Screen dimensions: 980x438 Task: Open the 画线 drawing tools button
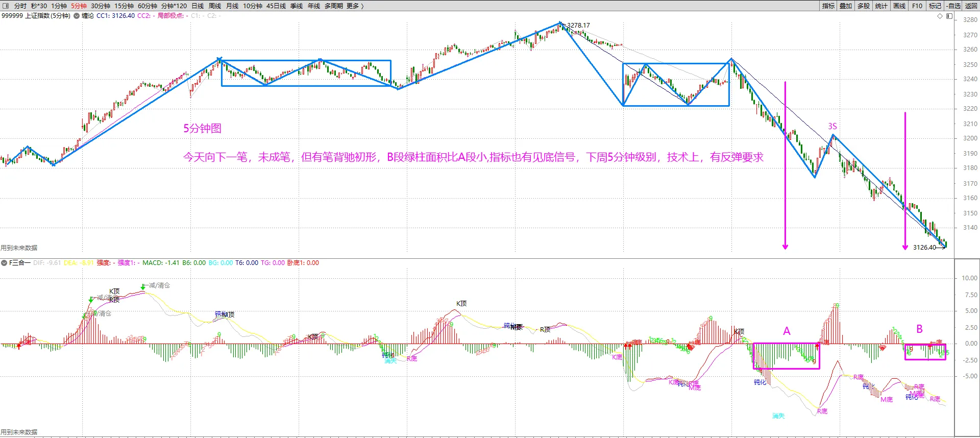point(899,6)
